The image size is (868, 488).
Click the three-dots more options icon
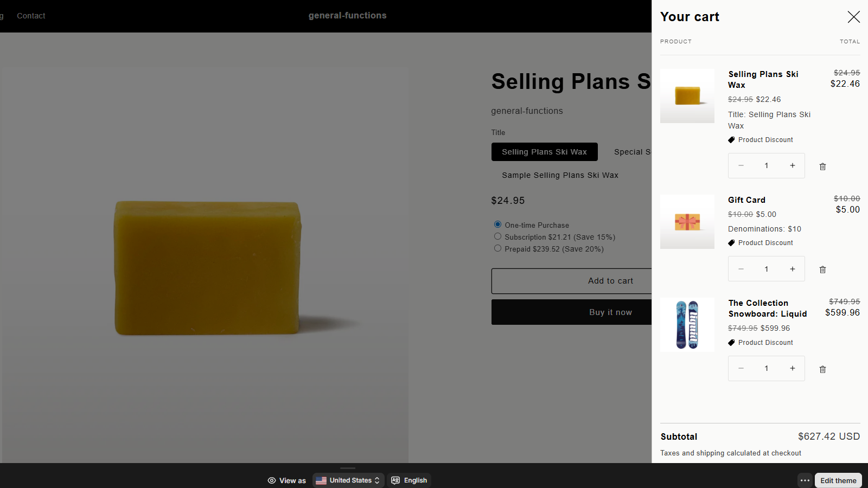pyautogui.click(x=805, y=480)
